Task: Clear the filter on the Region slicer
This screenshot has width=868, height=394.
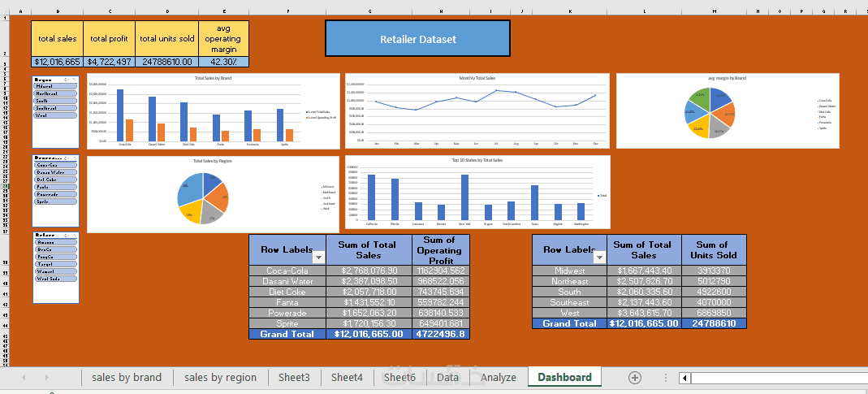Action: 74,80
